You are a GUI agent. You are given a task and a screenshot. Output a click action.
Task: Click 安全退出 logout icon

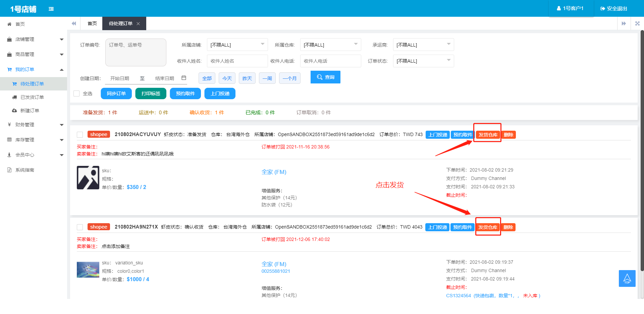tap(603, 8)
